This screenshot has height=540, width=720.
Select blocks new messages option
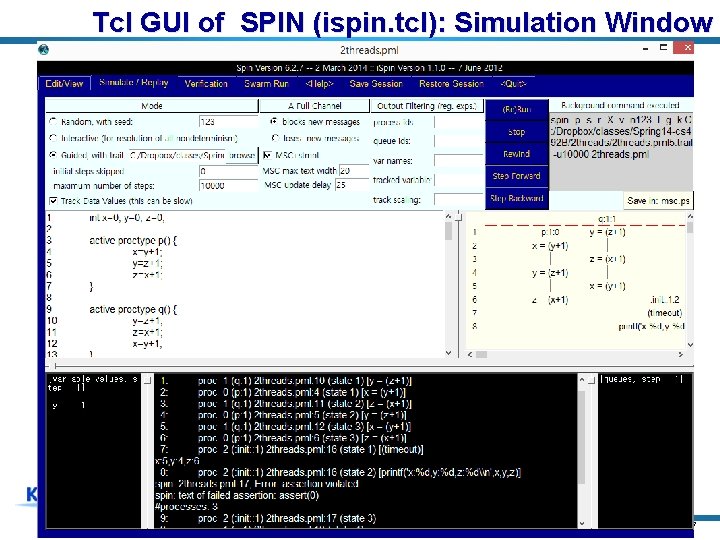tap(275, 122)
